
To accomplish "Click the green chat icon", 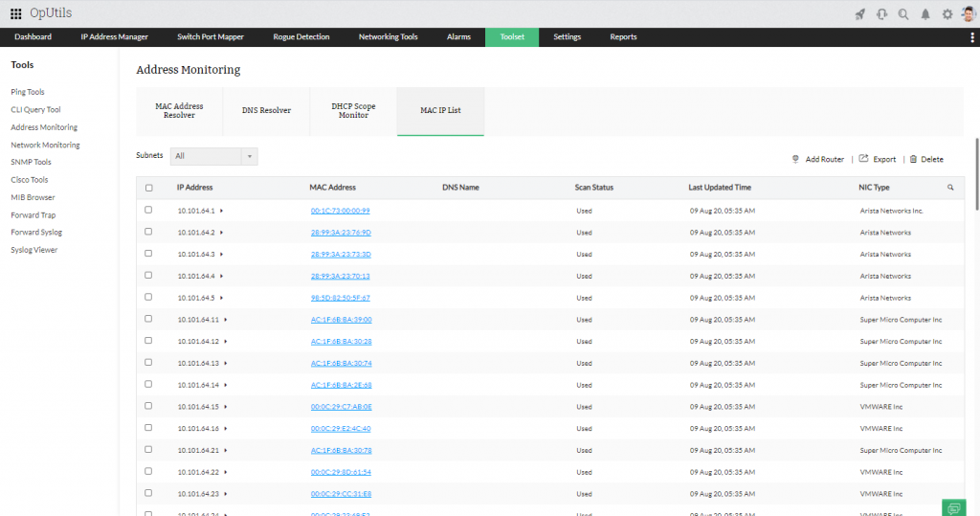I will (x=953, y=507).
